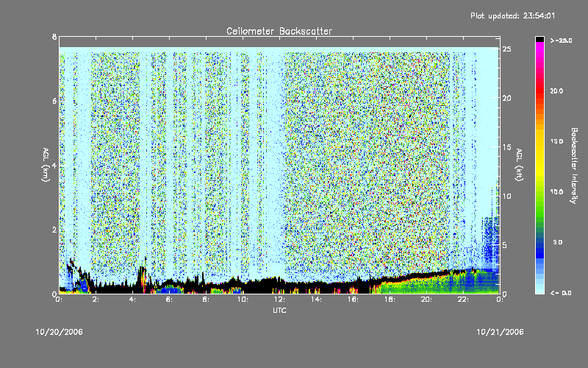
Task: Click the final "0:" tick ending the UTC axis
Action: (x=500, y=300)
